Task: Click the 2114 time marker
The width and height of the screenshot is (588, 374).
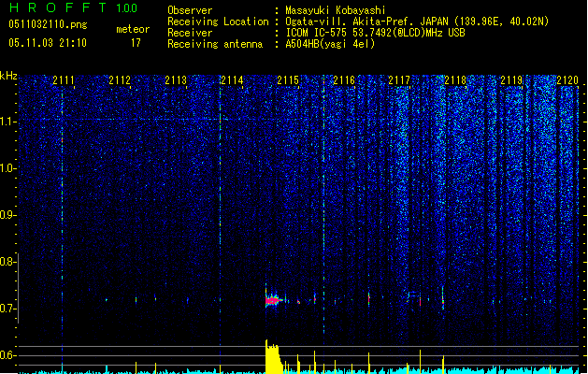Action: (232, 80)
